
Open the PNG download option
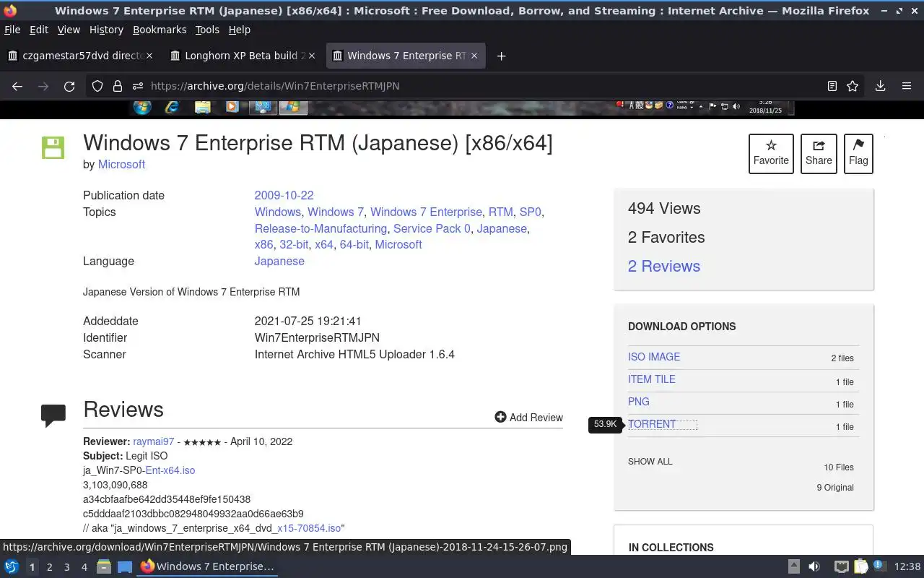click(639, 402)
